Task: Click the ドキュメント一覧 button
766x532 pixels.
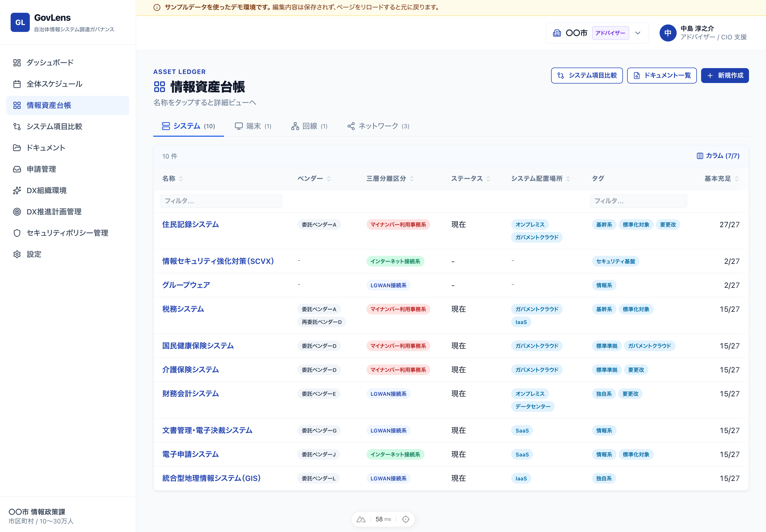Action: coord(662,76)
